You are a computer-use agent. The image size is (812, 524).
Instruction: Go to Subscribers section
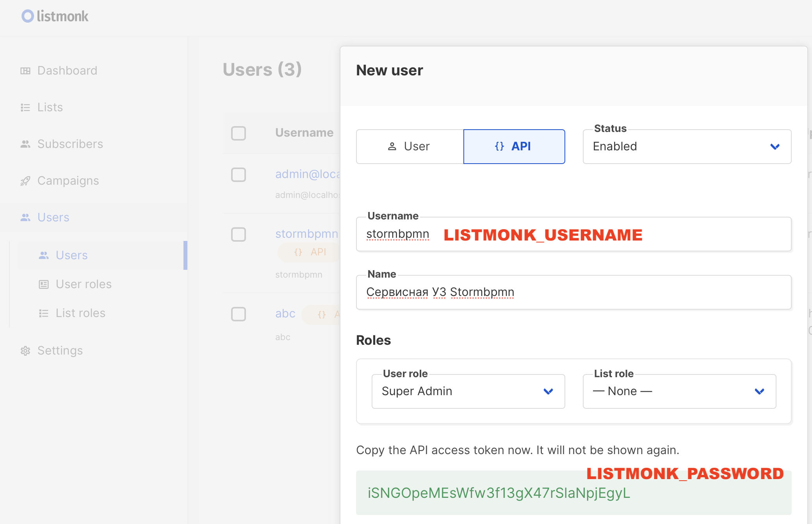70,144
